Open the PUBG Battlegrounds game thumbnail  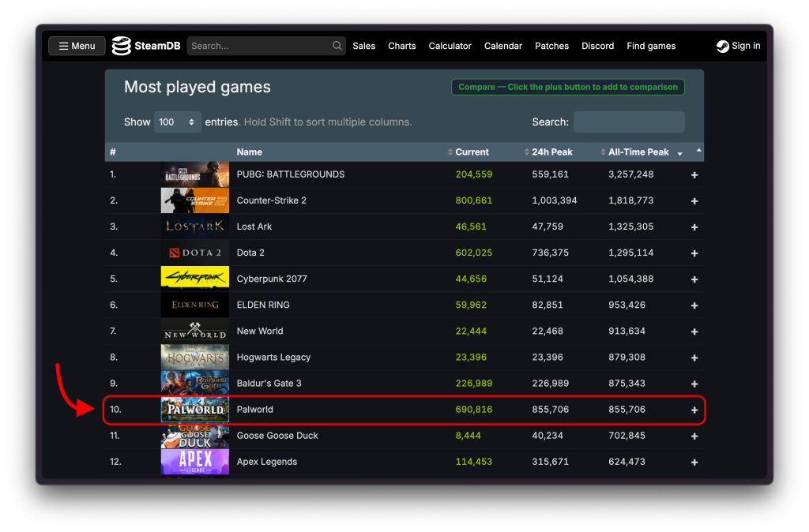[195, 174]
